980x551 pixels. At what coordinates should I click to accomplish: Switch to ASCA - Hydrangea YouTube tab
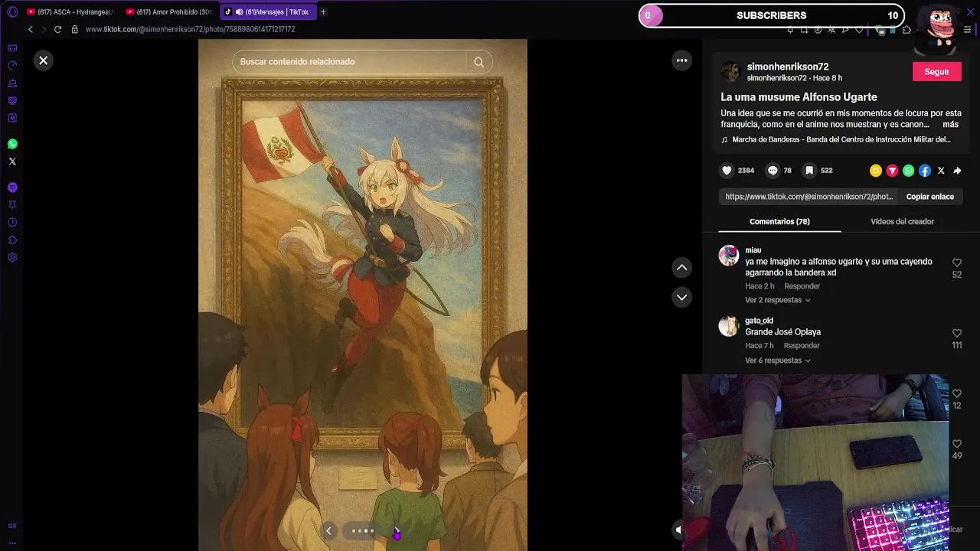click(69, 12)
